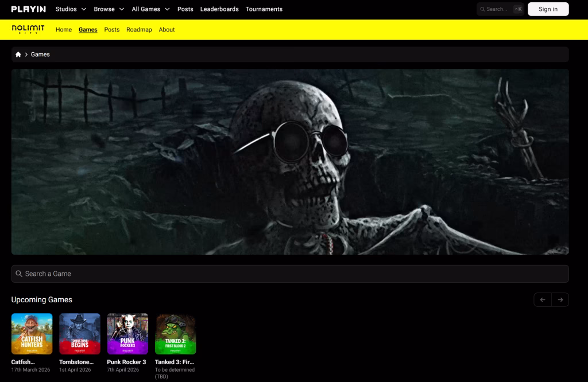The height and width of the screenshot is (382, 588).
Task: Click the Games breadcrumb link
Action: (x=40, y=54)
